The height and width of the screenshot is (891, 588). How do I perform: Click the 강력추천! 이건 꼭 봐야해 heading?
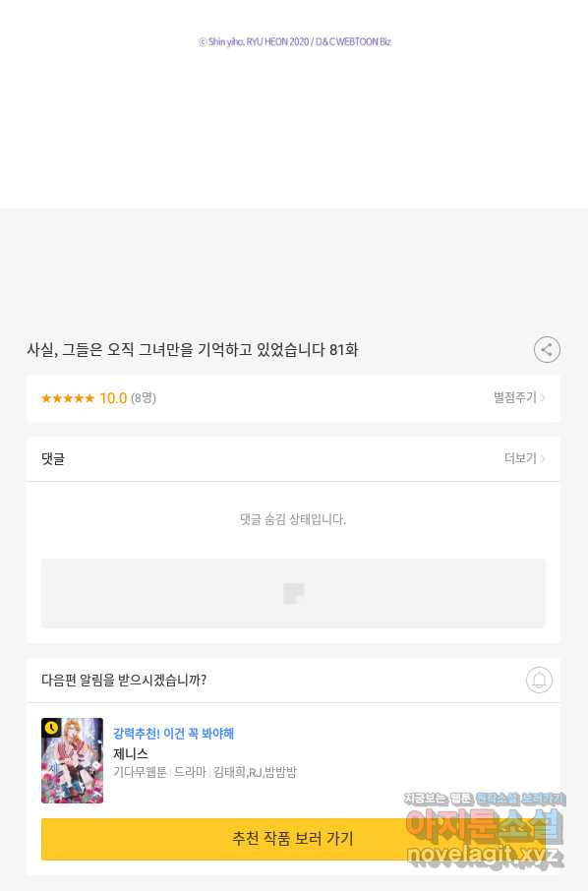pyautogui.click(x=173, y=734)
